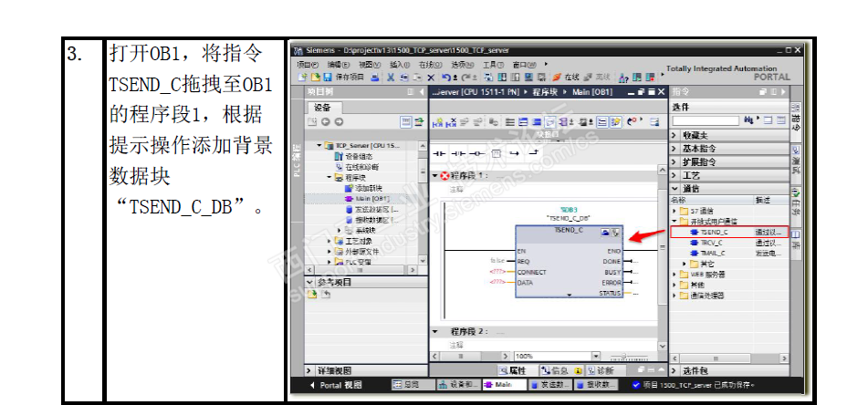The width and height of the screenshot is (868, 405).
Task: Expand TSEND_C block bottom arrow
Action: click(x=569, y=295)
